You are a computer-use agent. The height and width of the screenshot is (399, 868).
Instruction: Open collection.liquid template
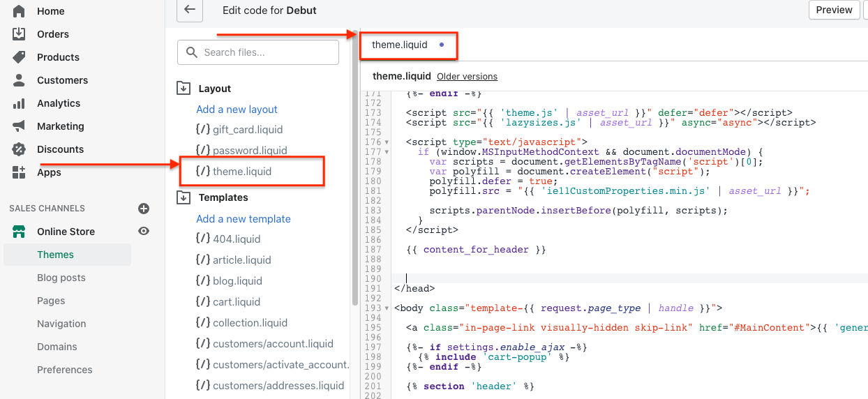250,322
